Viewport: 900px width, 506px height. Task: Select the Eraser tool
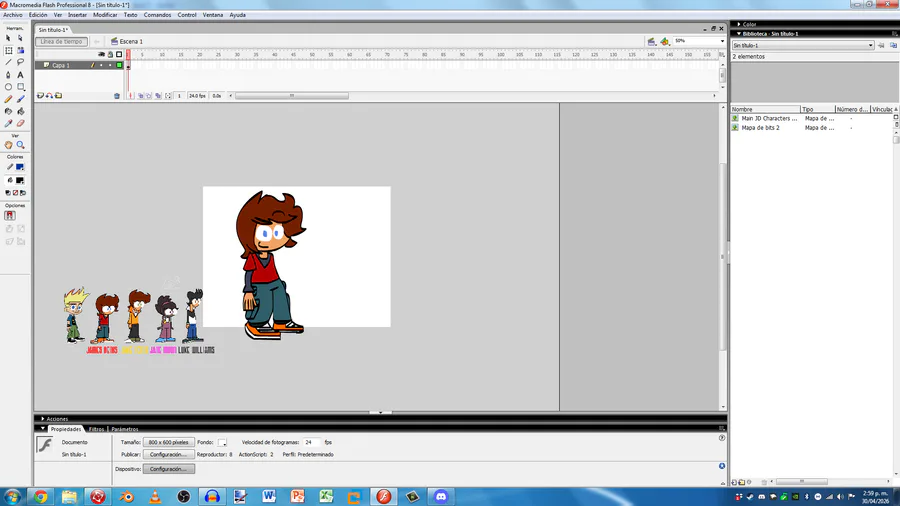coord(21,123)
